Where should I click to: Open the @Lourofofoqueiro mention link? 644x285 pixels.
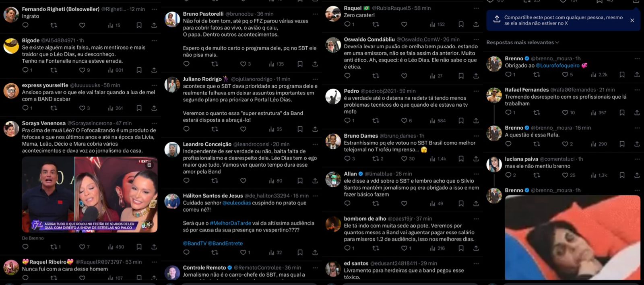point(557,66)
